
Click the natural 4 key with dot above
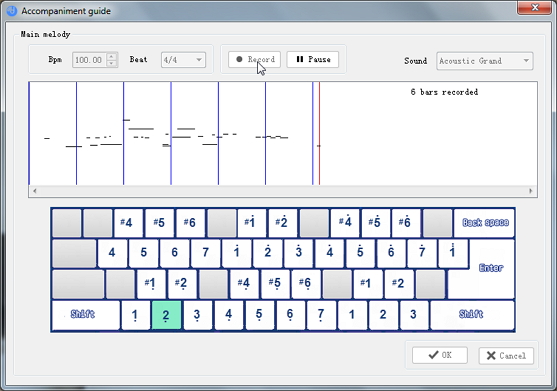coord(329,254)
